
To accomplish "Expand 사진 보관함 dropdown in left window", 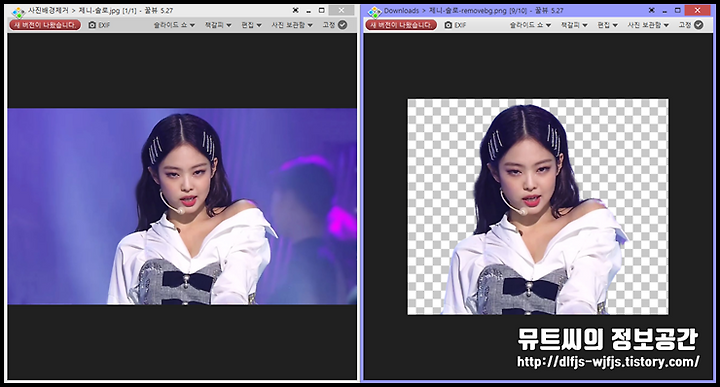I will pyautogui.click(x=292, y=25).
